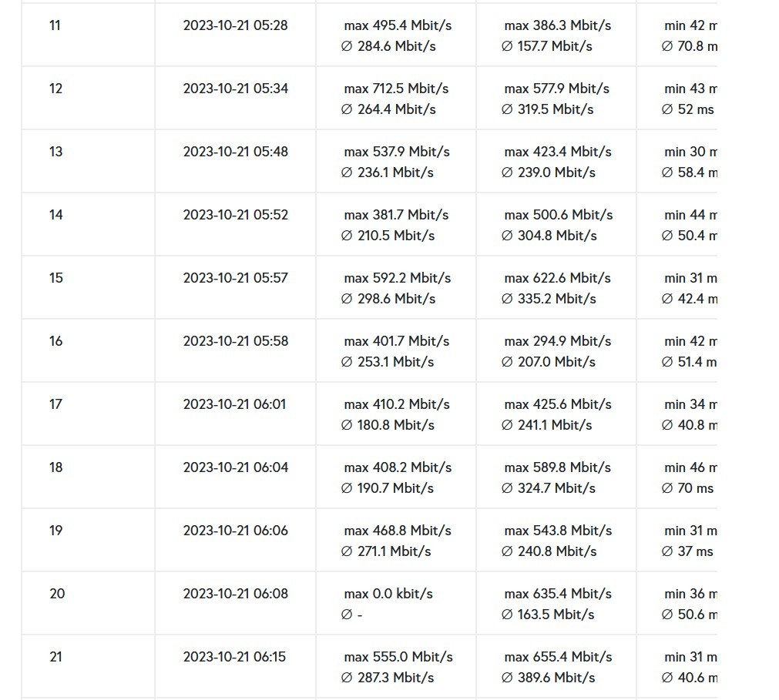Click the max 712.5 Mbit/s value
This screenshot has height=700, width=779.
pyautogui.click(x=396, y=89)
